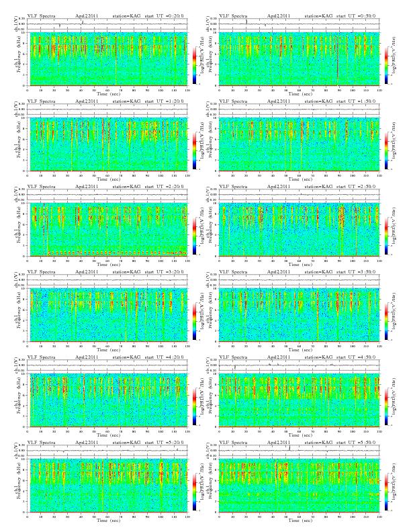Click the PSD color bar of the 3:50:0 panel
Image resolution: width=411 pixels, height=532 pixels.
(387, 321)
